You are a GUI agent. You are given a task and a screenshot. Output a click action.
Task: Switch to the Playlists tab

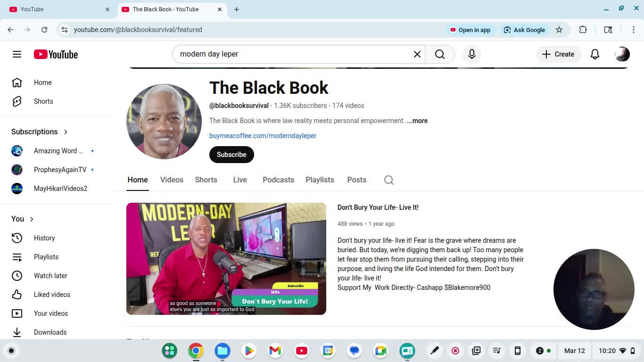[319, 180]
